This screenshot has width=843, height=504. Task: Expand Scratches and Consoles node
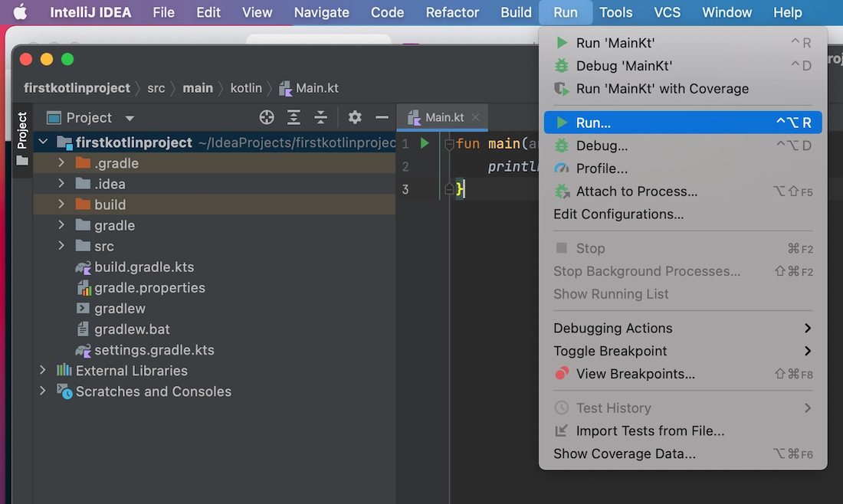42,391
